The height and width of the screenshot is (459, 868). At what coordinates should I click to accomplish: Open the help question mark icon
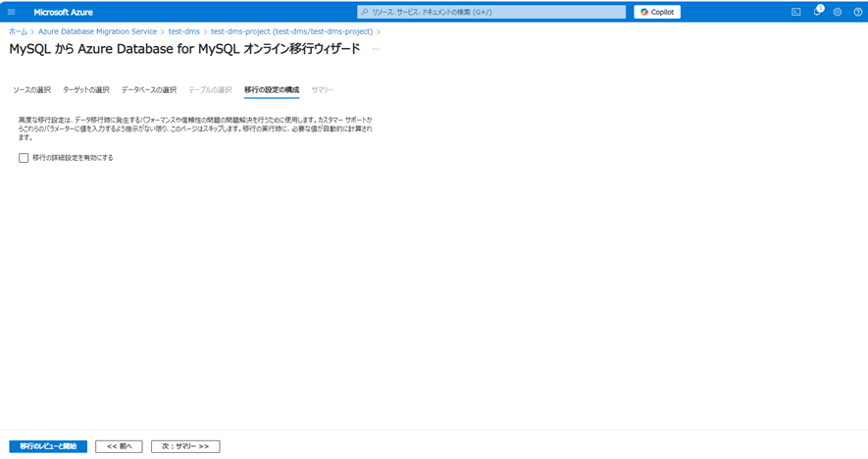tap(857, 12)
